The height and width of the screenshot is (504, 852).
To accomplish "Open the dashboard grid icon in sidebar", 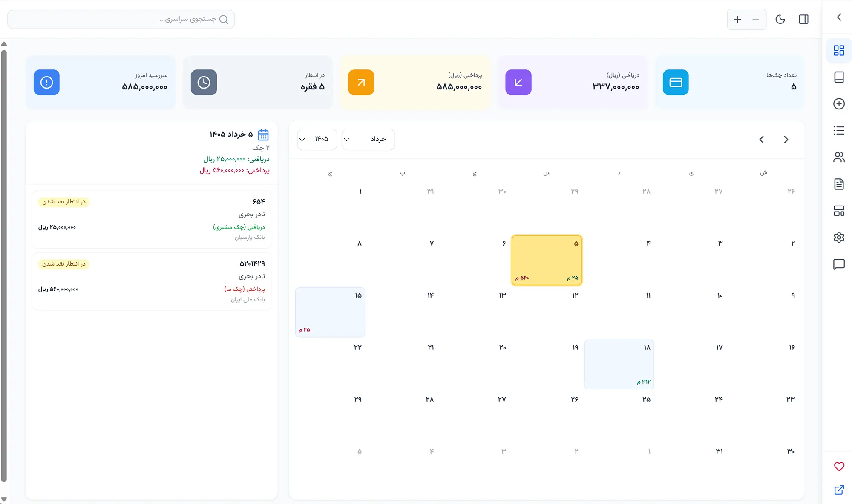I will pyautogui.click(x=839, y=51).
